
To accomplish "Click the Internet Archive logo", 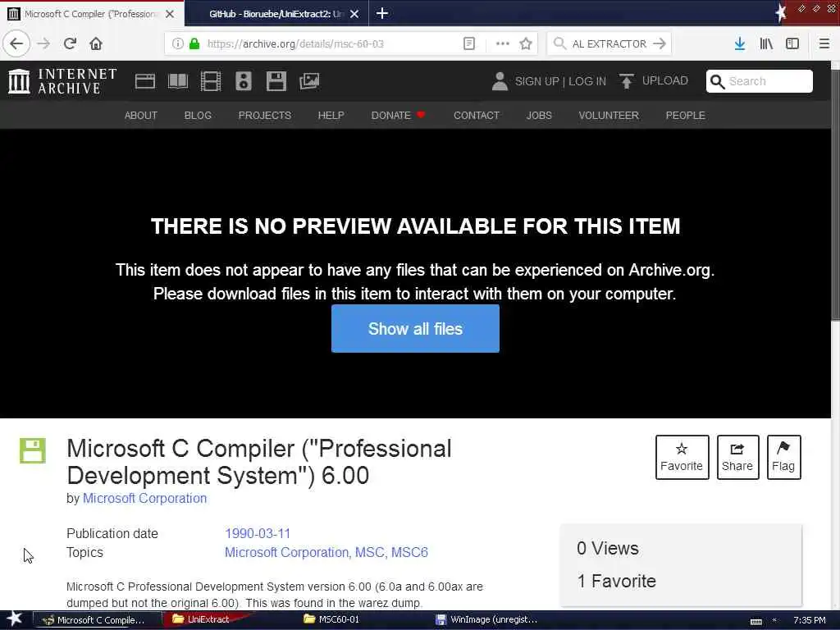I will coord(62,81).
